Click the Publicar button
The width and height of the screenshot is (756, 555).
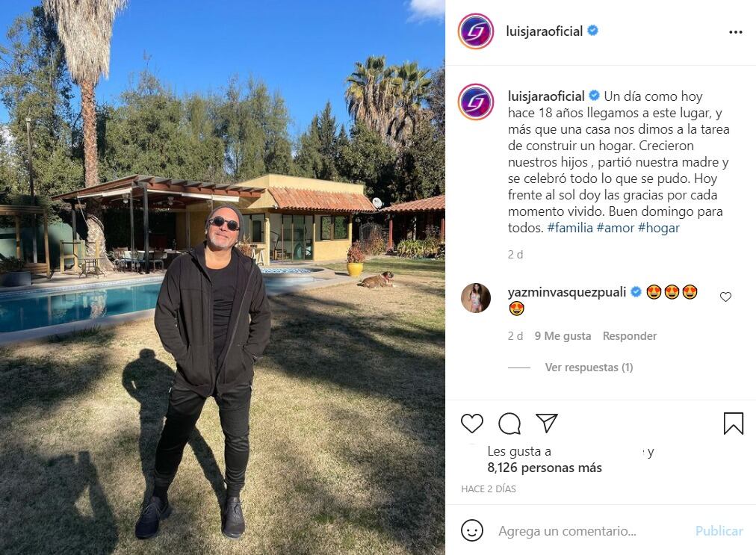tap(719, 531)
